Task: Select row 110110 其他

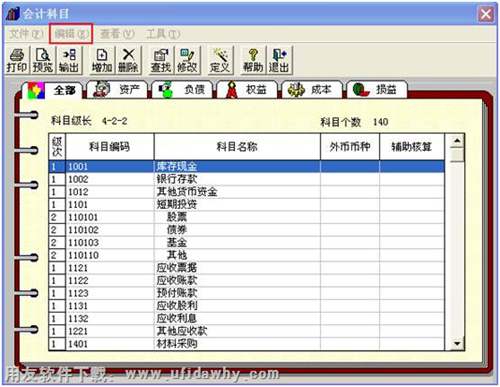Action: tap(247, 255)
